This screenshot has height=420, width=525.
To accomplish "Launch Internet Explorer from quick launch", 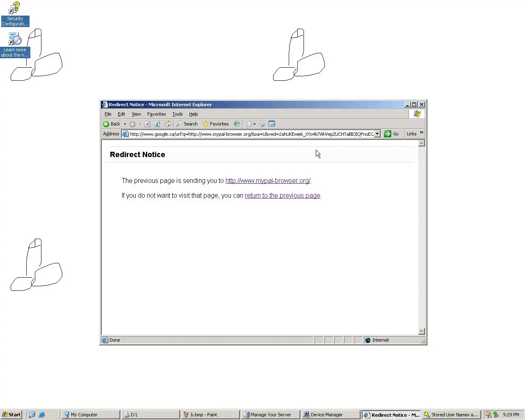I will click(x=42, y=415).
